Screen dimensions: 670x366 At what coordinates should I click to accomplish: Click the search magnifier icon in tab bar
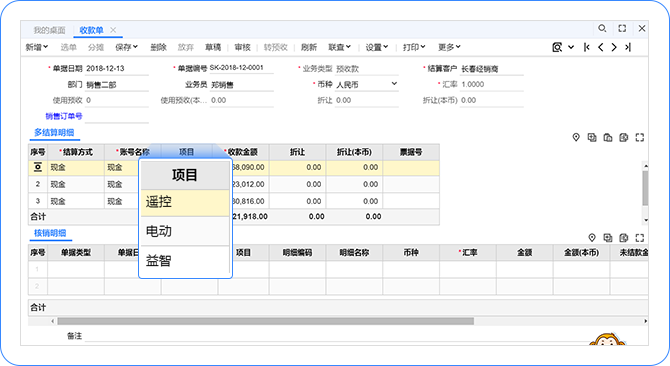(x=602, y=28)
